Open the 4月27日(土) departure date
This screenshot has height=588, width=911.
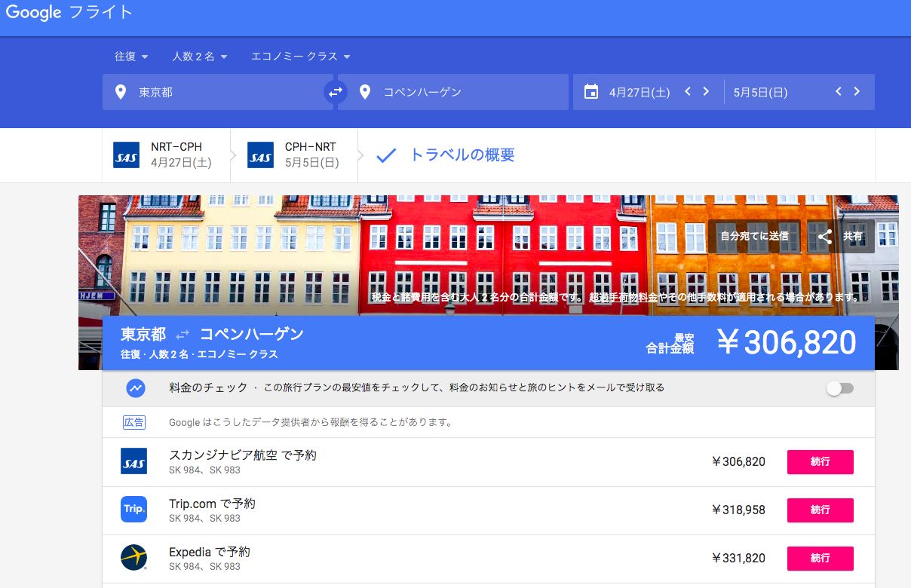point(639,92)
